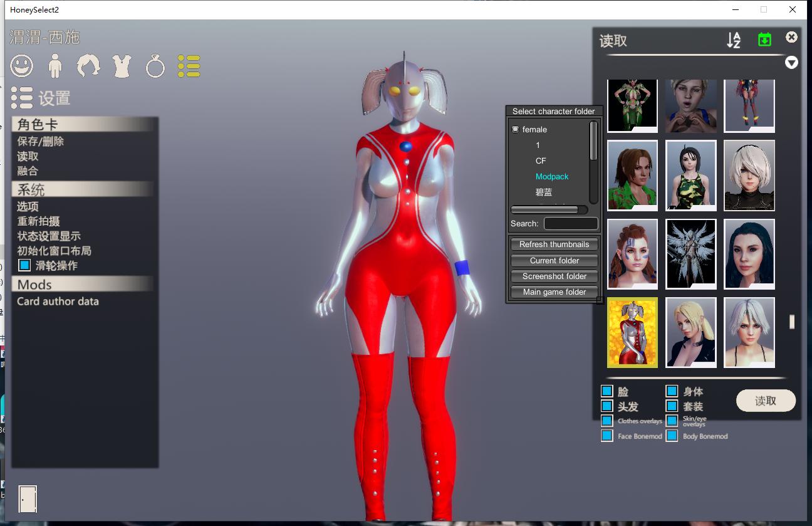Screen dimensions: 812x526
Task: Click the green calendar date sort icon
Action: coord(764,39)
